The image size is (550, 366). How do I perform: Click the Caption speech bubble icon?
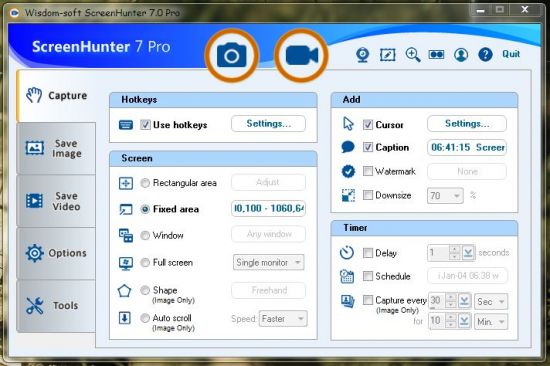click(x=348, y=147)
